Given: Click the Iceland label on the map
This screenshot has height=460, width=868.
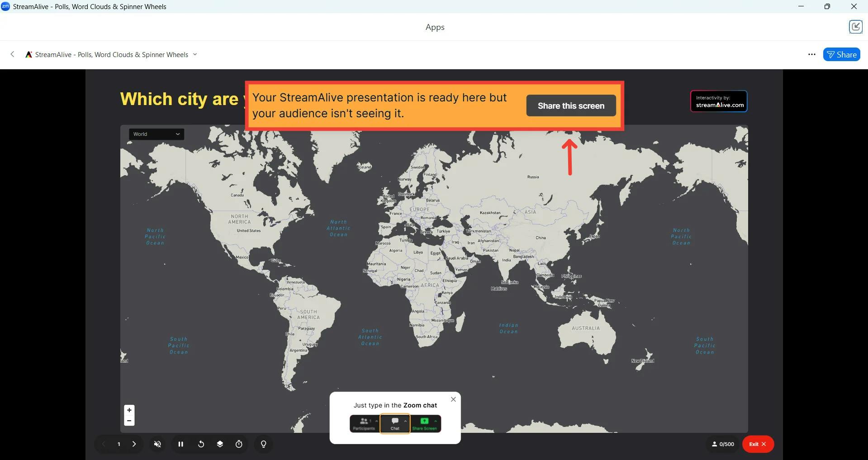Looking at the screenshot, I should (x=365, y=167).
